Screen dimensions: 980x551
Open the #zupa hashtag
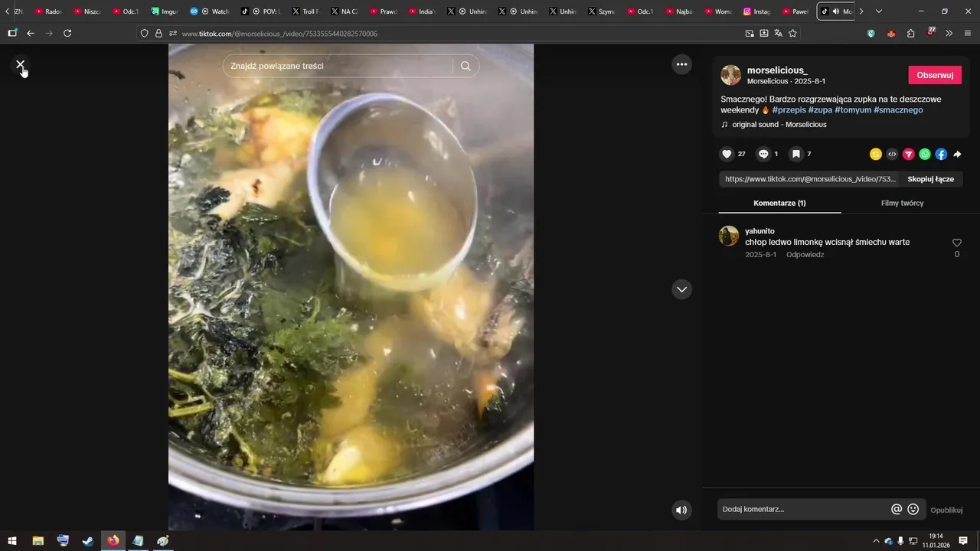(x=820, y=110)
